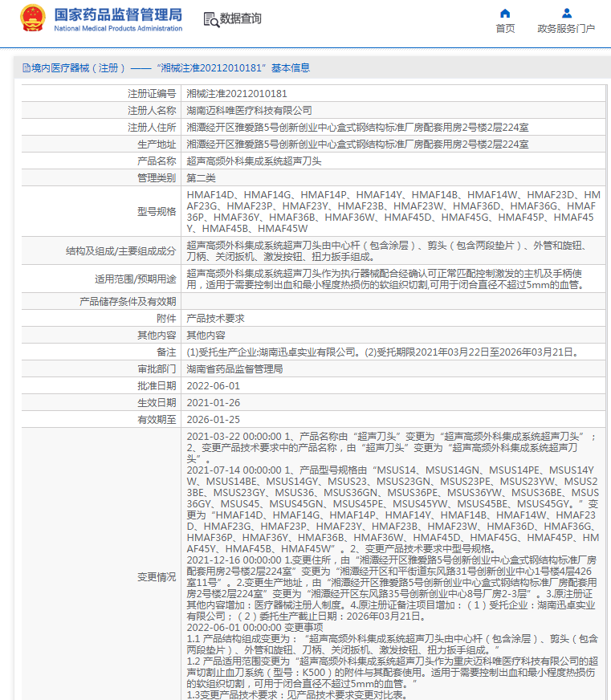This screenshot has height=700, width=611.
Task: Click approval department 湖南省药品监督管理局
Action: pos(234,369)
